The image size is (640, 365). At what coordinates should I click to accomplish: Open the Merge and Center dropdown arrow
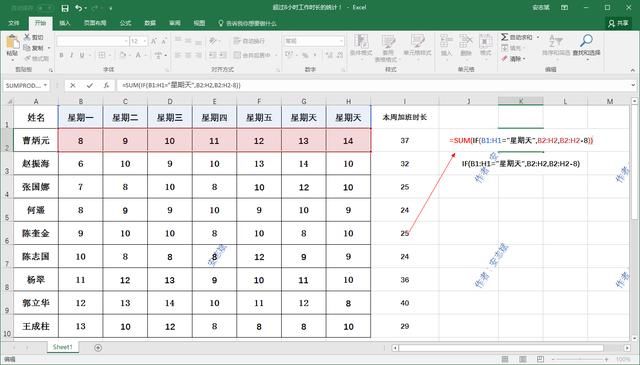coord(276,55)
